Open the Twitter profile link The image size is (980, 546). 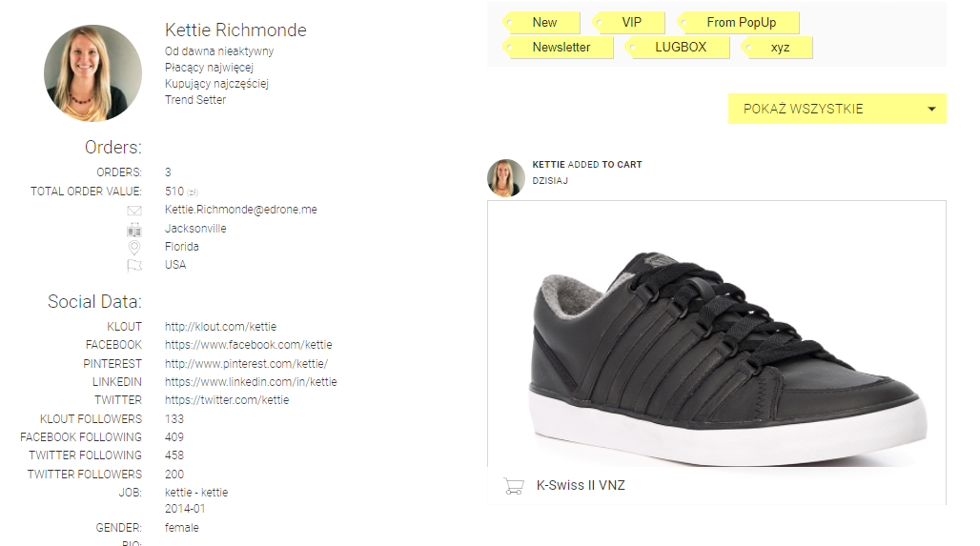[x=227, y=400]
